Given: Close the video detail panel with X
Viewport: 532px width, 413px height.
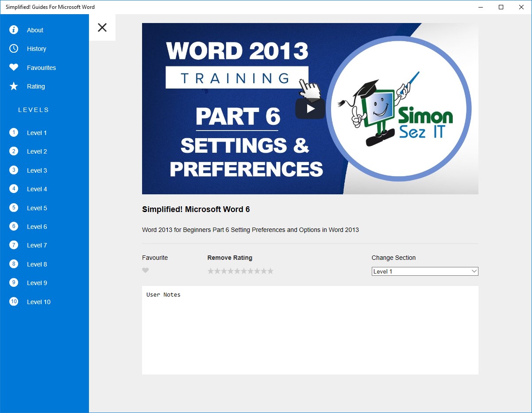Looking at the screenshot, I should pyautogui.click(x=102, y=27).
